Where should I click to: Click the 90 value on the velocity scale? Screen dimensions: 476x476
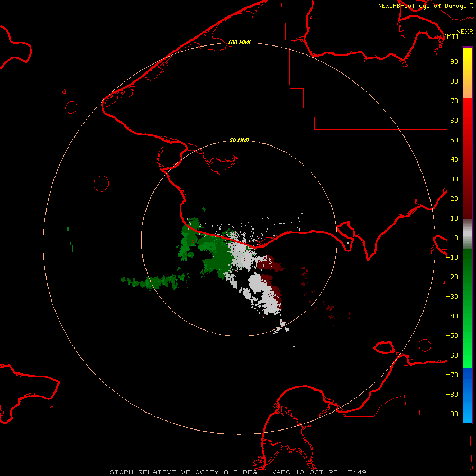454,62
